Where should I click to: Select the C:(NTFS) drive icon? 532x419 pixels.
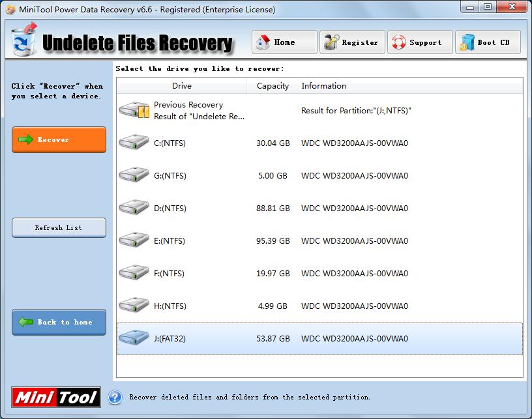pos(134,142)
